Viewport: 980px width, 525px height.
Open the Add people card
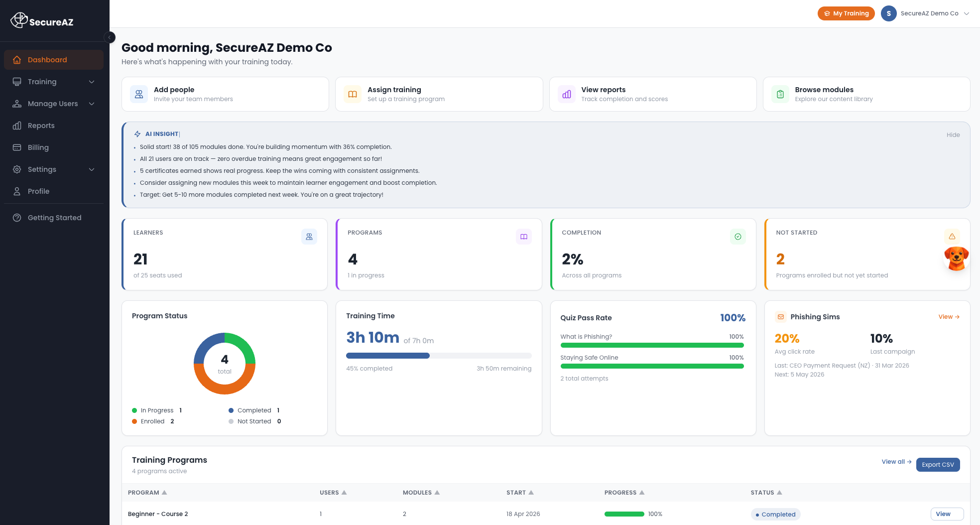[225, 94]
